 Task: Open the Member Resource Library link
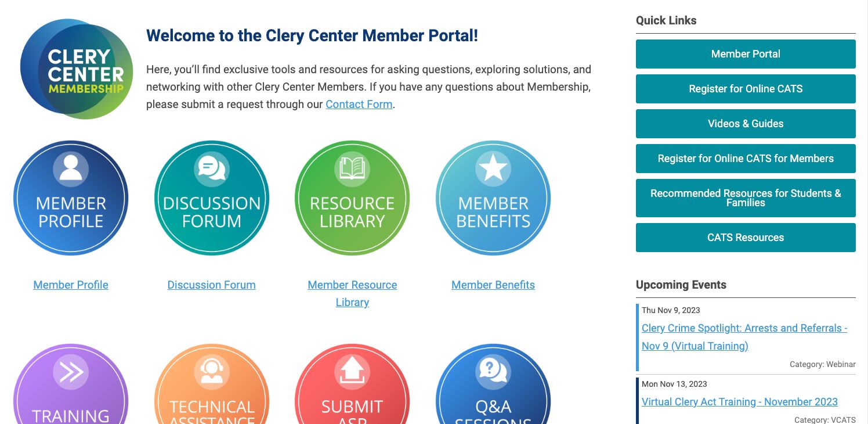click(352, 293)
